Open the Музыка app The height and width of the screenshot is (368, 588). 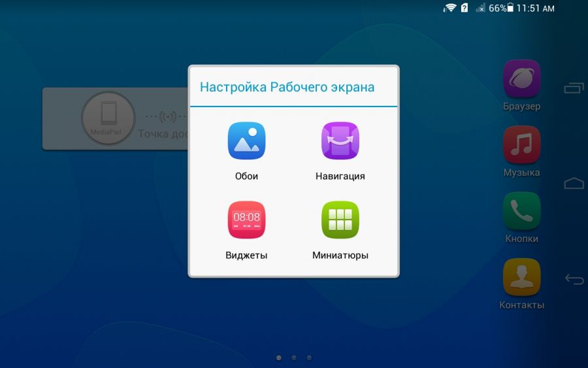tap(521, 145)
